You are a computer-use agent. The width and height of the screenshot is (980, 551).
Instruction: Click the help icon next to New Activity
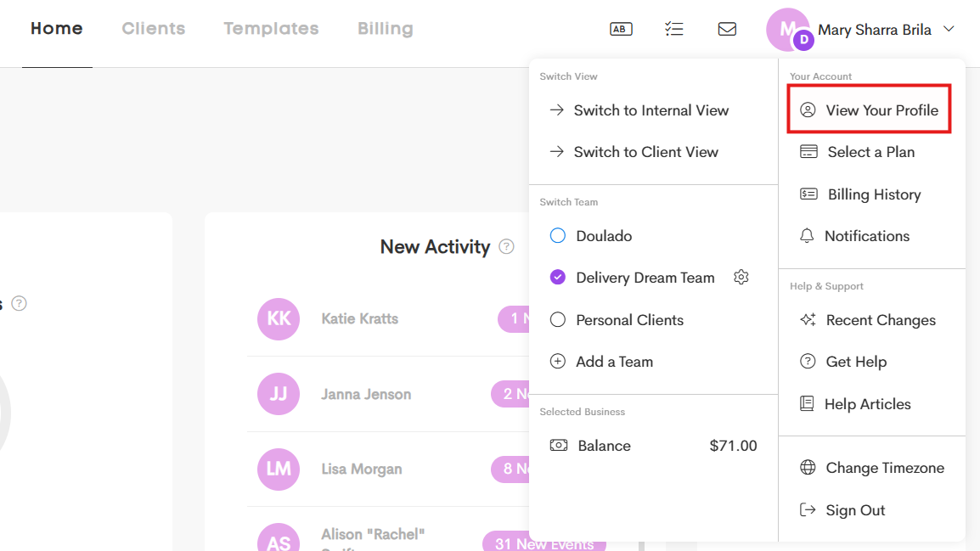click(x=506, y=247)
